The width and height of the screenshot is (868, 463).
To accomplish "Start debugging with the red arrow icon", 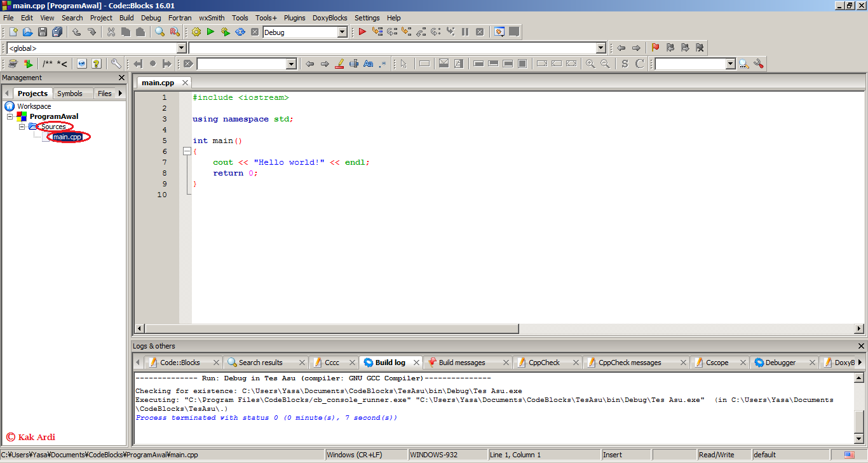I will pos(362,31).
